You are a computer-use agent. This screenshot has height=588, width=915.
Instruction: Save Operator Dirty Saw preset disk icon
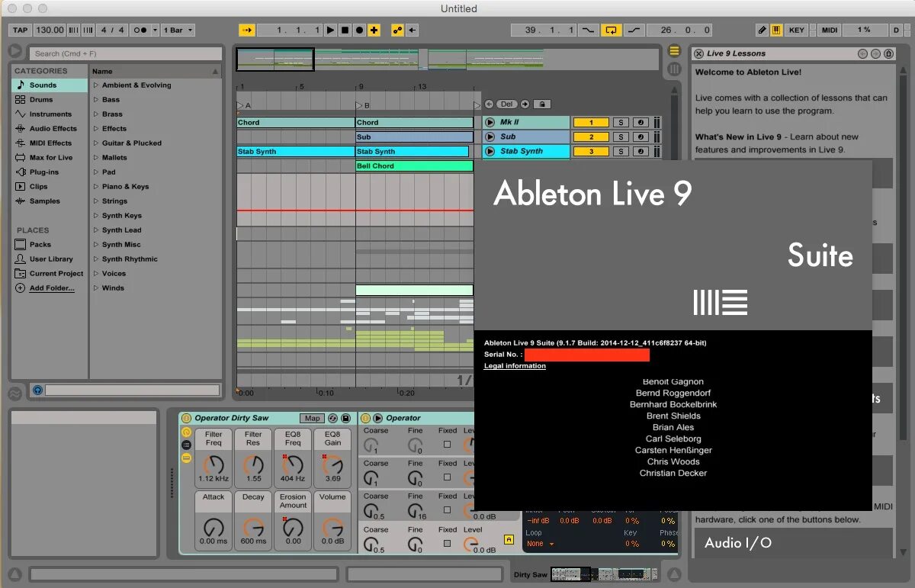pyautogui.click(x=345, y=418)
